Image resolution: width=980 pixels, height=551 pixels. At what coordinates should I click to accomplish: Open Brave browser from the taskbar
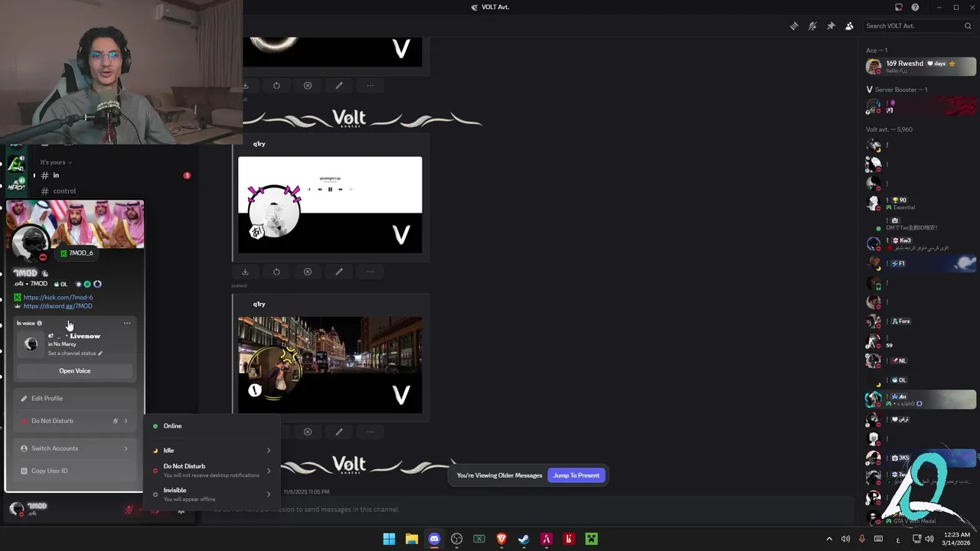click(x=501, y=540)
